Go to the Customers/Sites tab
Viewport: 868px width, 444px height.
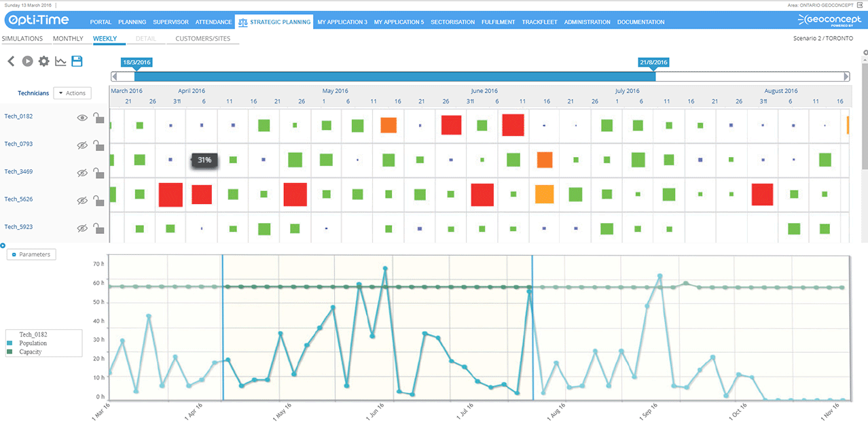coord(202,39)
